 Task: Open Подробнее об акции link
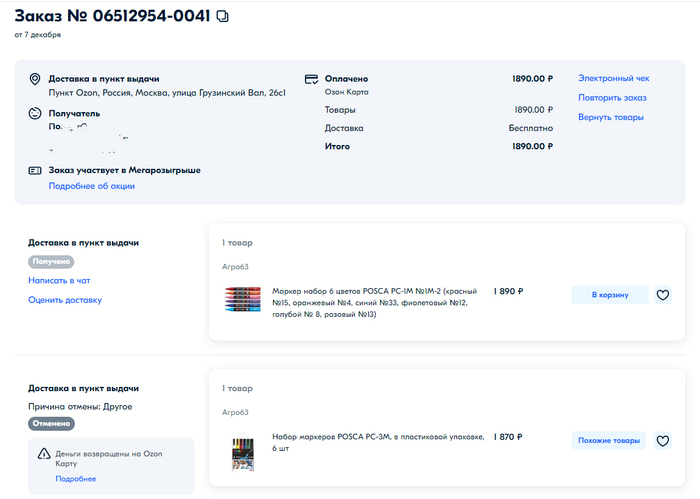[92, 186]
